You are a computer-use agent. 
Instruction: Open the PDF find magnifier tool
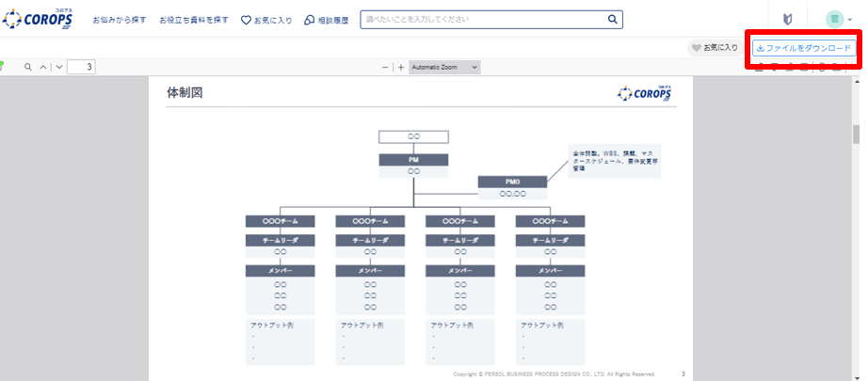click(x=28, y=67)
